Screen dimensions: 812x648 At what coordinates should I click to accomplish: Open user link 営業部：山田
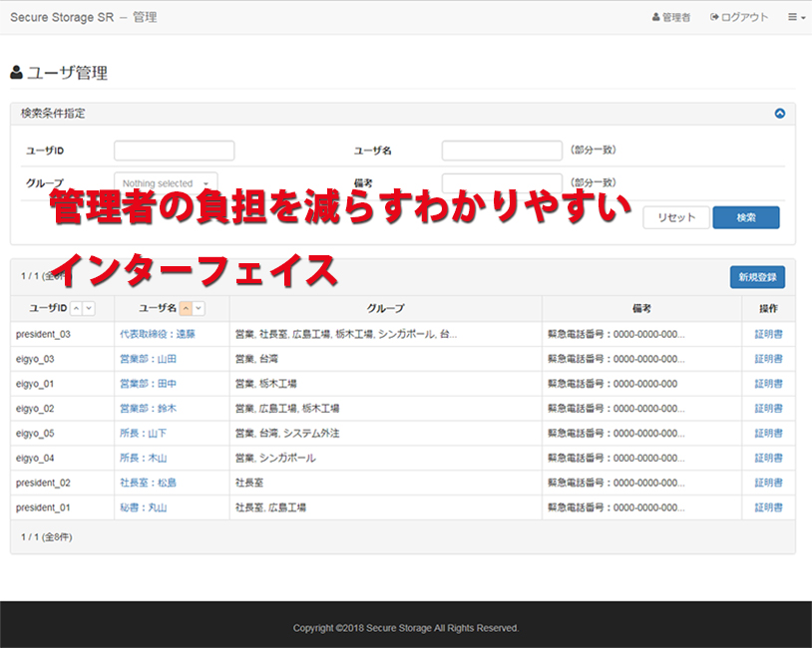point(148,359)
